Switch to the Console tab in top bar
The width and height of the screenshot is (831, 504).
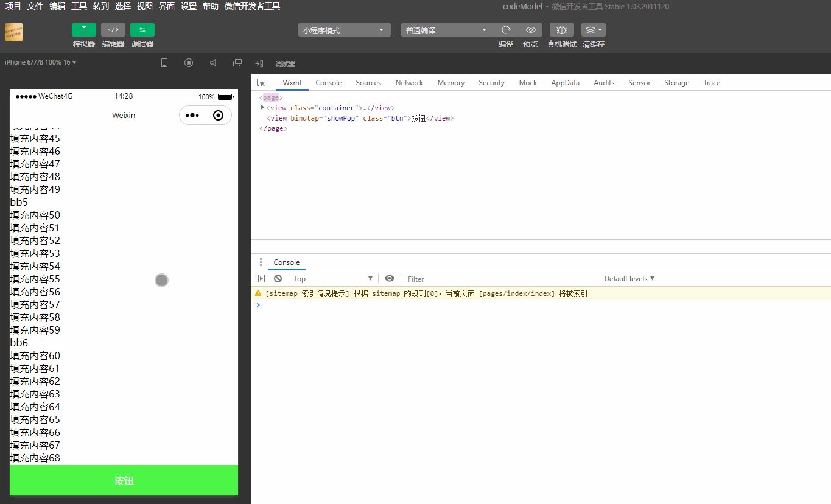tap(329, 83)
